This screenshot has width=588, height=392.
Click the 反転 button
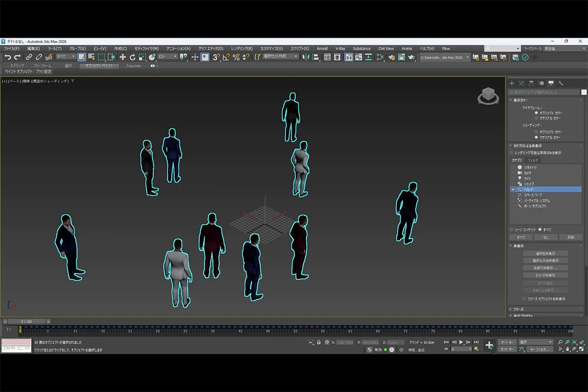point(571,237)
